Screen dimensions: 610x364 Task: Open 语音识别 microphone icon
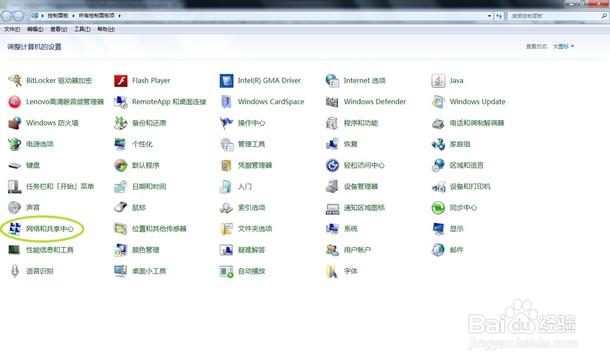point(15,271)
